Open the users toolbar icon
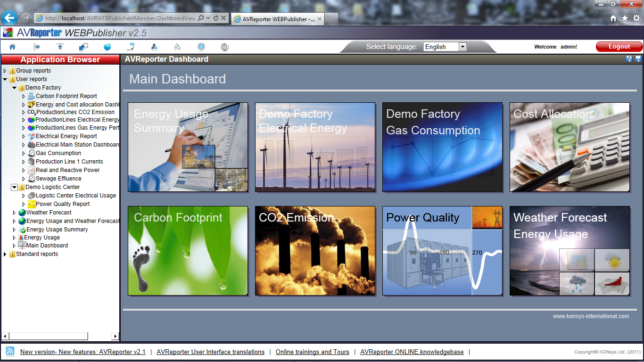This screenshot has width=644, height=362. point(154,47)
